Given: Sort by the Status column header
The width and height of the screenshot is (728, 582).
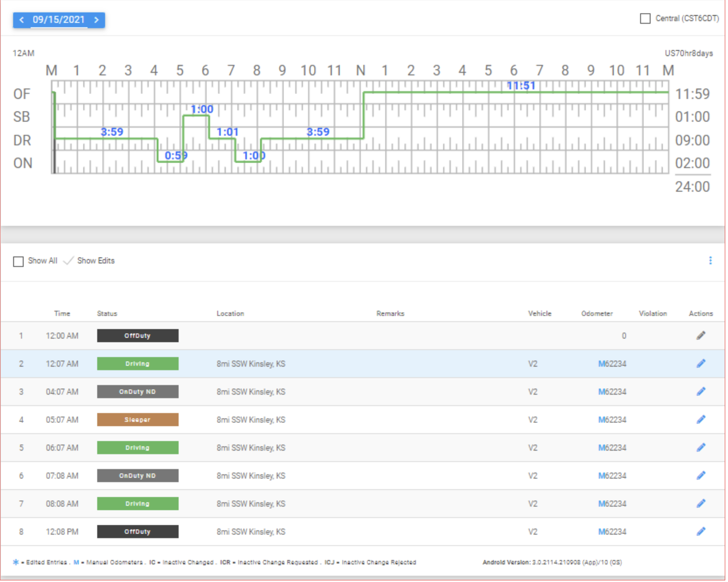Looking at the screenshot, I should click(x=107, y=314).
